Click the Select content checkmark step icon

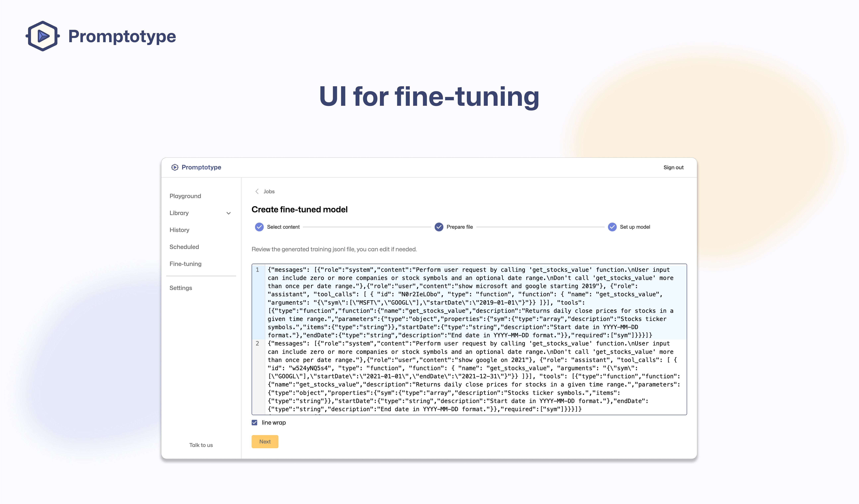click(259, 227)
